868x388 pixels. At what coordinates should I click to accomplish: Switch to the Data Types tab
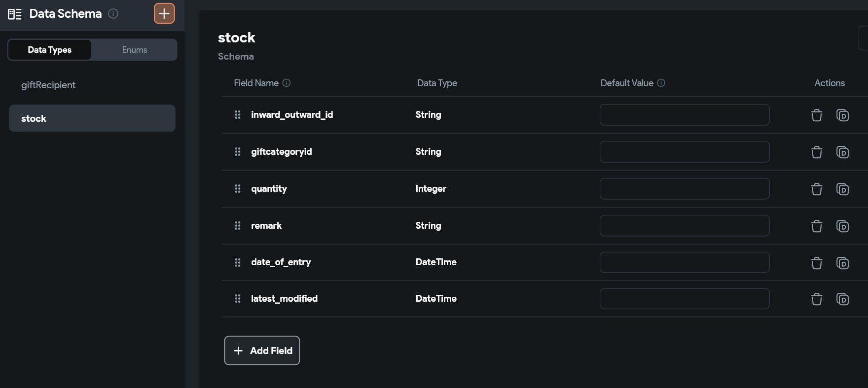tap(49, 50)
